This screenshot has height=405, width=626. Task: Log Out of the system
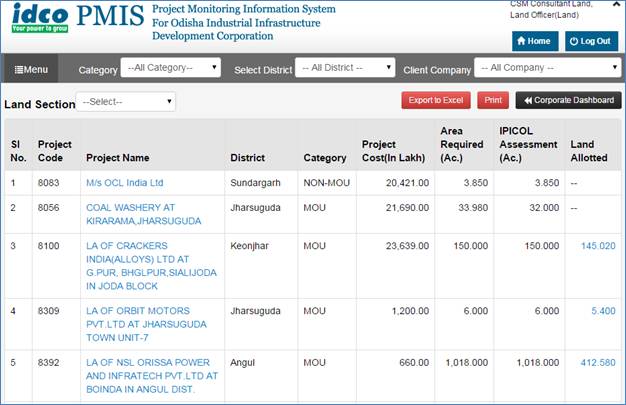591,41
